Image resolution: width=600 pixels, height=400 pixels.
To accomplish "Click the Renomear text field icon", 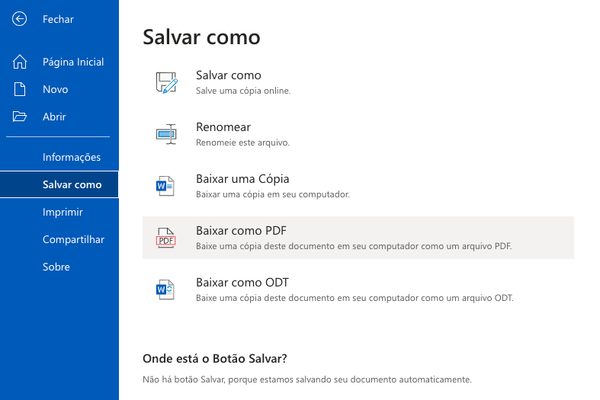I will (x=165, y=134).
